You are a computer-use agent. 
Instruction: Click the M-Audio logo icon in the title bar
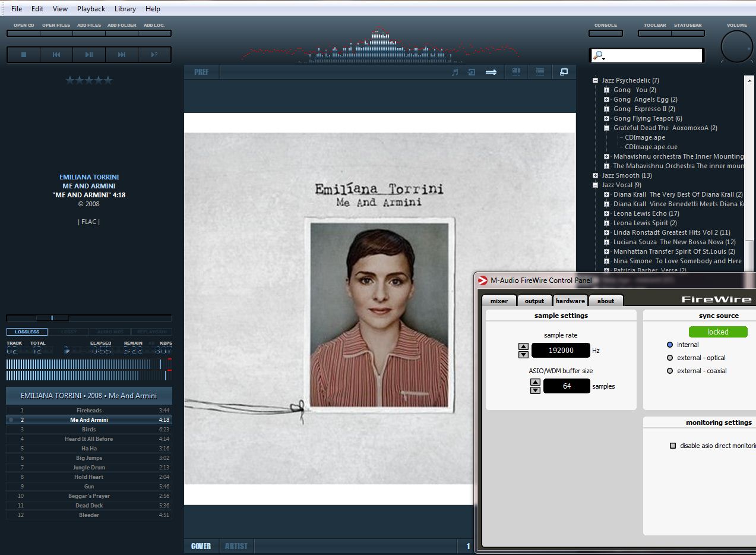pos(482,280)
